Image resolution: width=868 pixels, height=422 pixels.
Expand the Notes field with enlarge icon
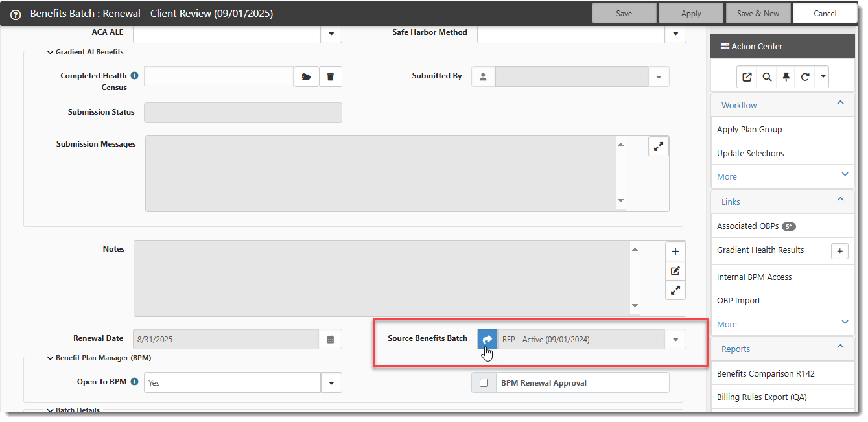[675, 290]
